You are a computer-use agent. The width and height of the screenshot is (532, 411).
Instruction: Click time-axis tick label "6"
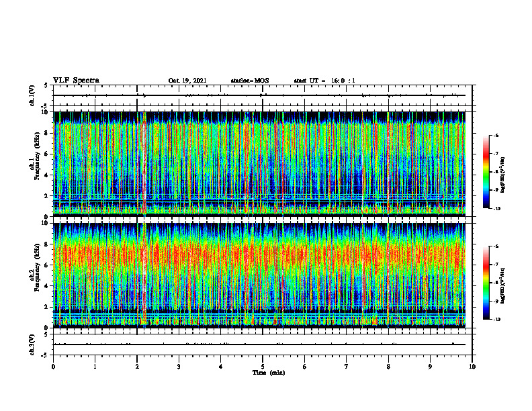[304, 367]
